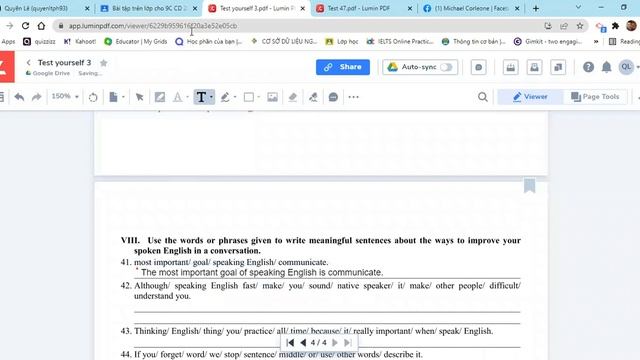Expand the rectangle shape dropdown arrow

point(258,97)
